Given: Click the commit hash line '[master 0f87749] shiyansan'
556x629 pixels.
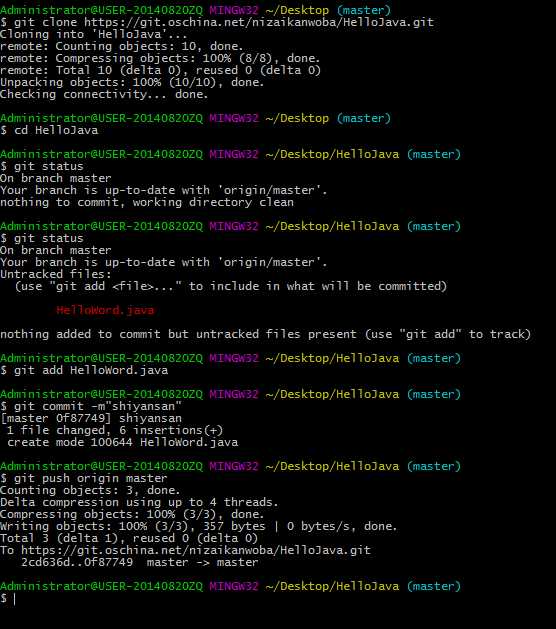Looking at the screenshot, I should point(91,418).
